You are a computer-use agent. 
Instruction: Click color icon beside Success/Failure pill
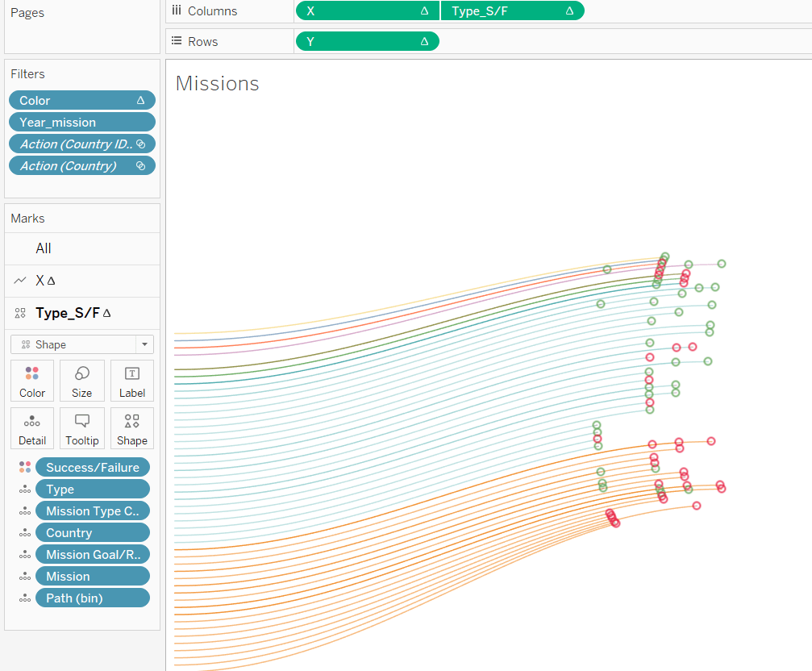tap(25, 468)
